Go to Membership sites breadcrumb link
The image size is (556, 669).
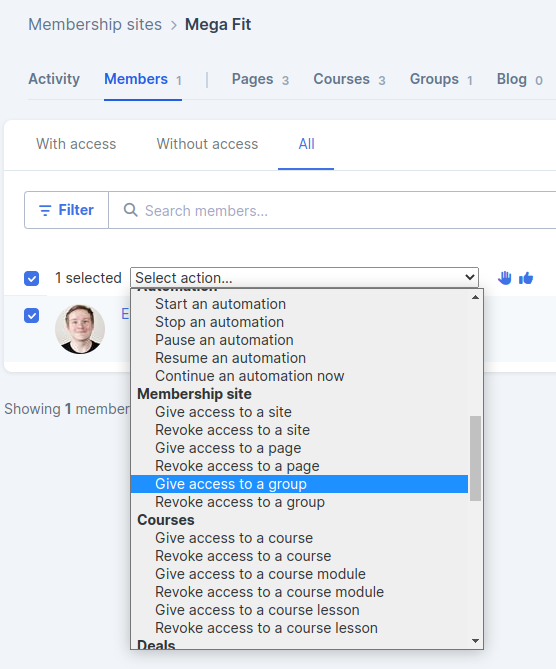tap(95, 24)
